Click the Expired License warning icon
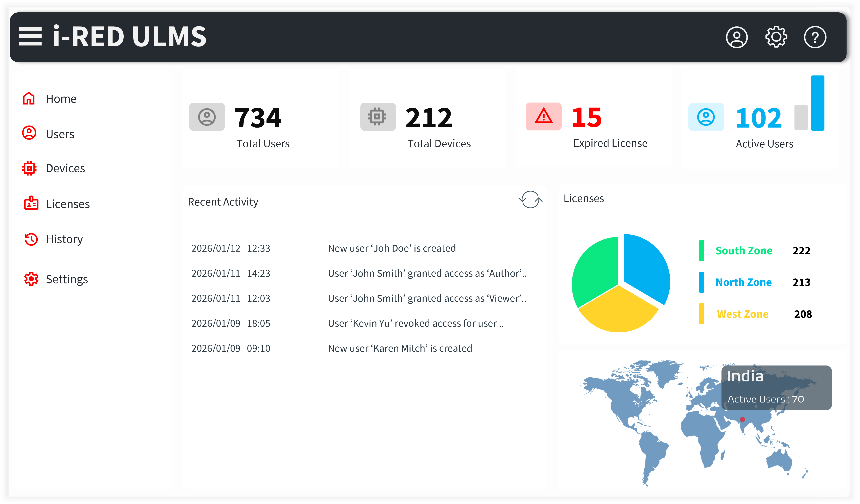The height and width of the screenshot is (504, 860). [543, 117]
